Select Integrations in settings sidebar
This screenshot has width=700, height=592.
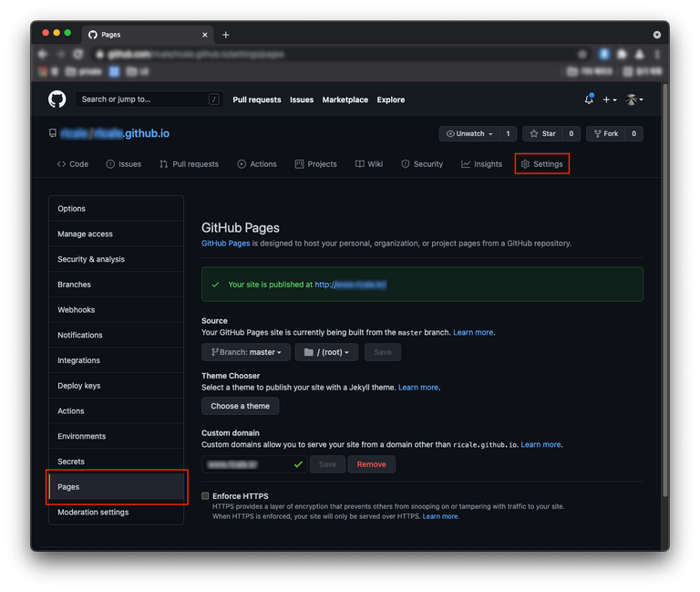pyautogui.click(x=116, y=360)
